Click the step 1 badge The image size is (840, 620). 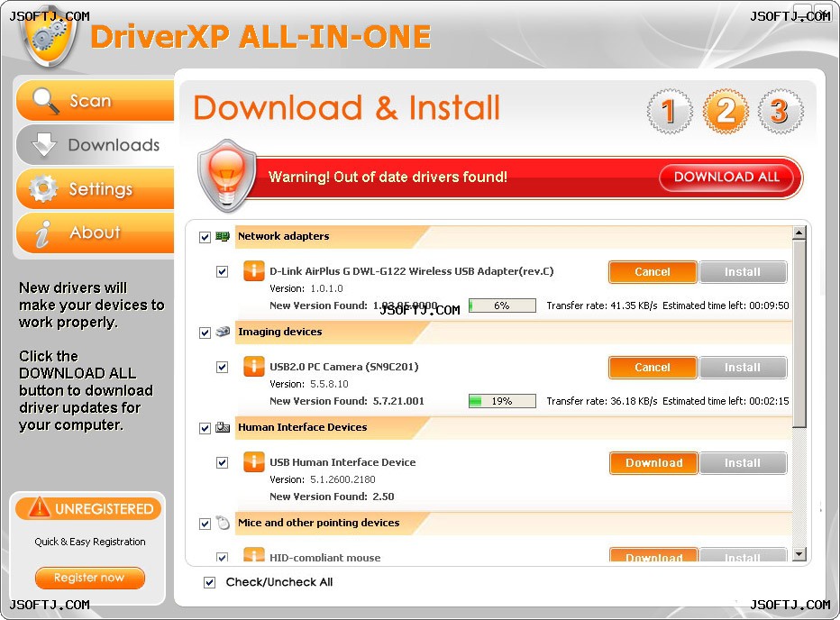click(x=669, y=111)
